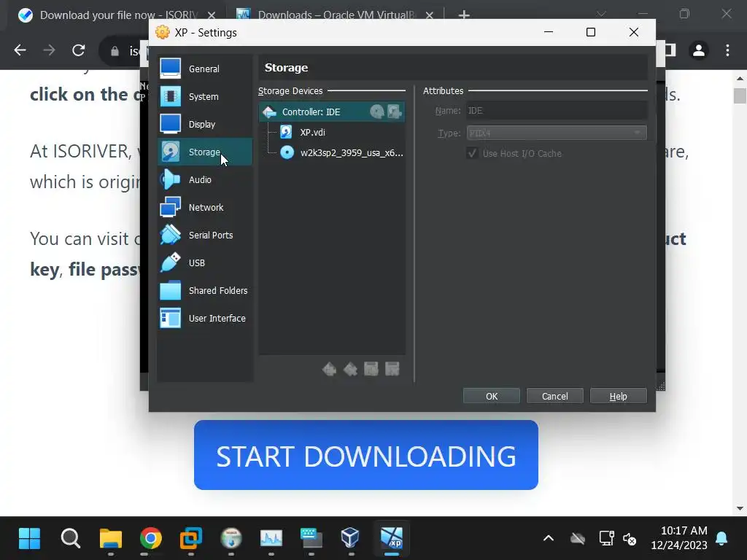This screenshot has width=747, height=560.
Task: Close the ISORIVER browser tab
Action: [x=212, y=15]
